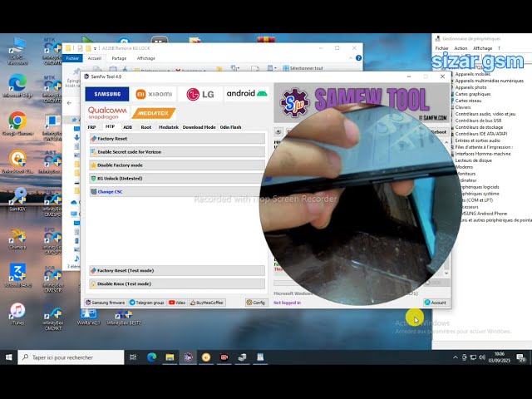Open the Config button
This screenshot has width=532, height=399.
[256, 303]
